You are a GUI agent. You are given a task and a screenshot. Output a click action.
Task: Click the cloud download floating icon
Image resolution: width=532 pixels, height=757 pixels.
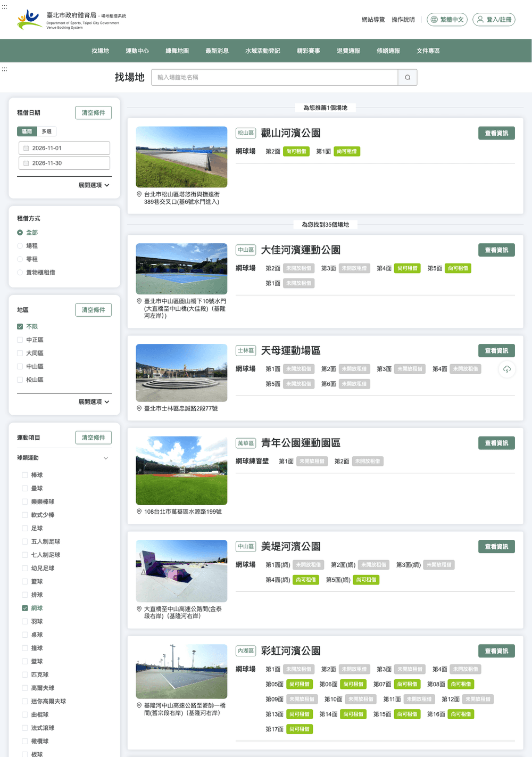507,369
